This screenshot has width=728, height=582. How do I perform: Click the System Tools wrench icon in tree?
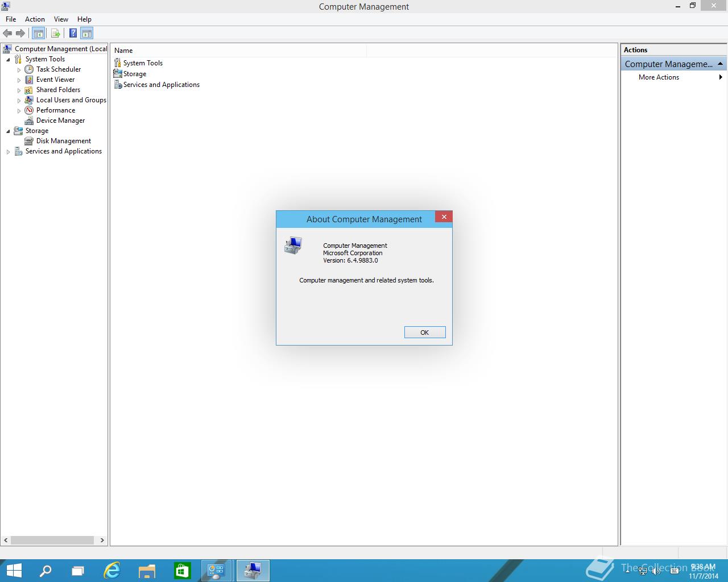pyautogui.click(x=18, y=59)
